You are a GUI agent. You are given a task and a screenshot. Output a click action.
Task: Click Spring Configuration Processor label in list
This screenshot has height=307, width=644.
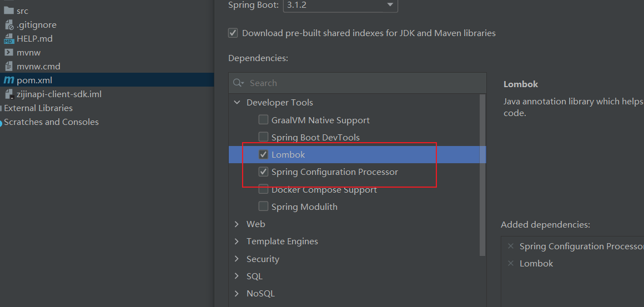[335, 172]
